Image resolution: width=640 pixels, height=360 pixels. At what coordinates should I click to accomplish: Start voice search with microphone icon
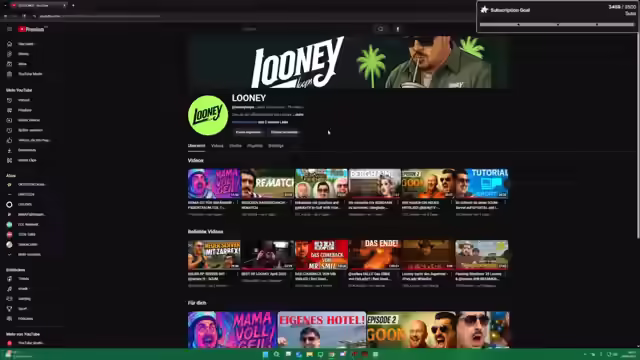click(398, 29)
